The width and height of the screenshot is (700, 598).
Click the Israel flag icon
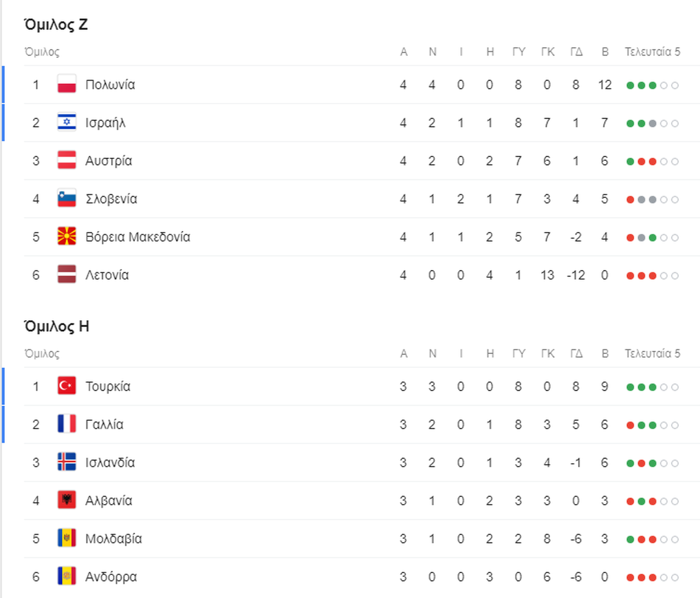click(x=67, y=123)
